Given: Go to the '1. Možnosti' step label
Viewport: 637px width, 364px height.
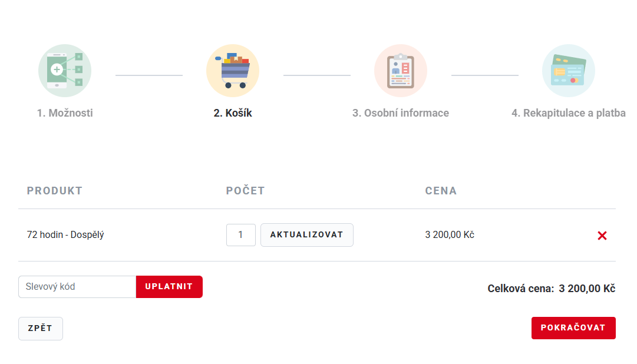Looking at the screenshot, I should point(65,113).
